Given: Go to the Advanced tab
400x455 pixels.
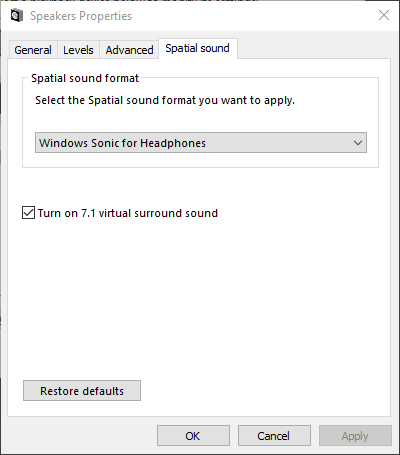Looking at the screenshot, I should tap(129, 50).
